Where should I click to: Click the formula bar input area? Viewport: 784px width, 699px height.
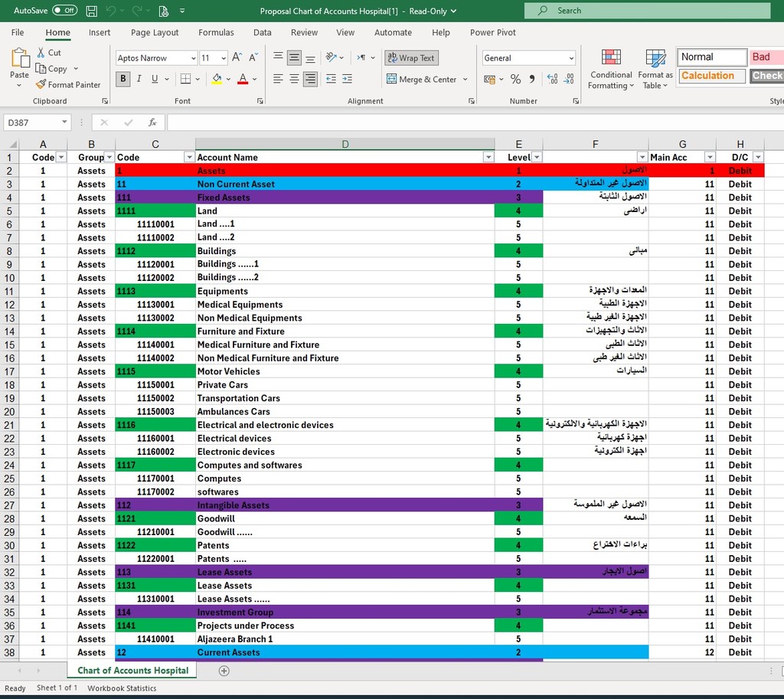475,122
